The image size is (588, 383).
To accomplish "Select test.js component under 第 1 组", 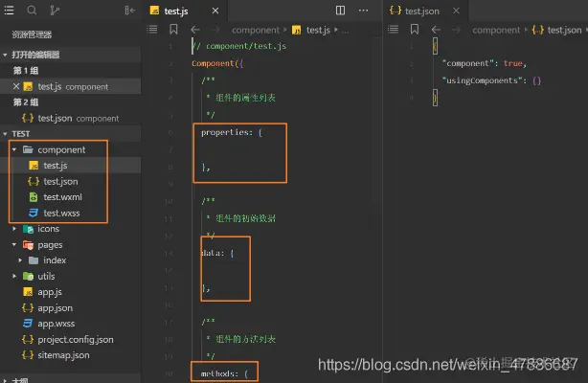I will (71, 86).
